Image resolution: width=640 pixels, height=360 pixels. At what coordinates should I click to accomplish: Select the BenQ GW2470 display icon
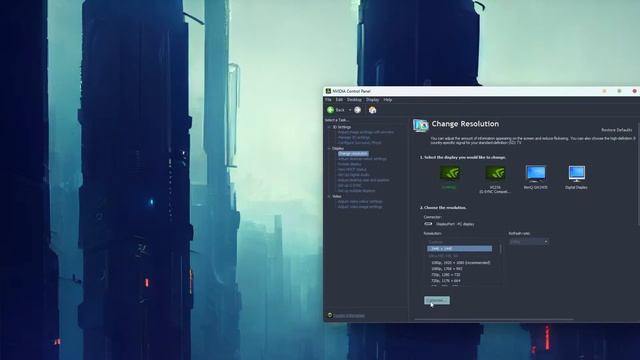536,173
